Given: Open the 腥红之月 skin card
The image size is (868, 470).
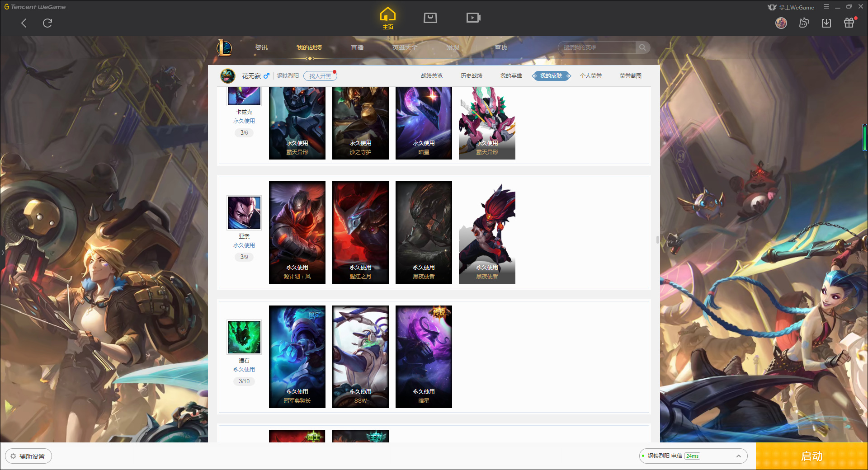Looking at the screenshot, I should point(360,233).
